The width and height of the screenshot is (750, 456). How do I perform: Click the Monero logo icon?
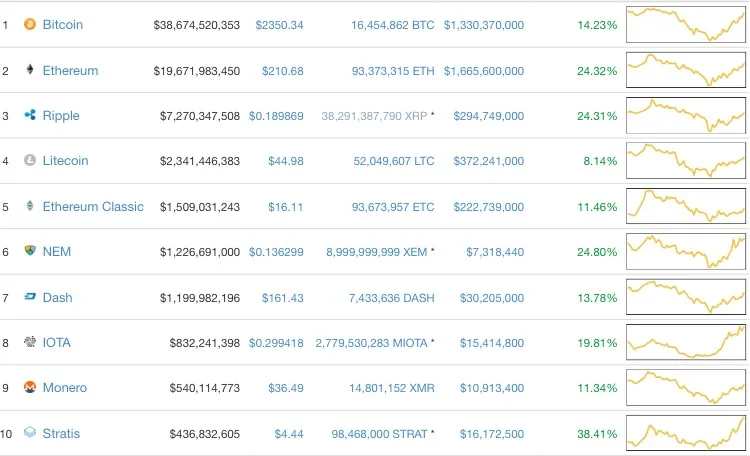point(30,387)
